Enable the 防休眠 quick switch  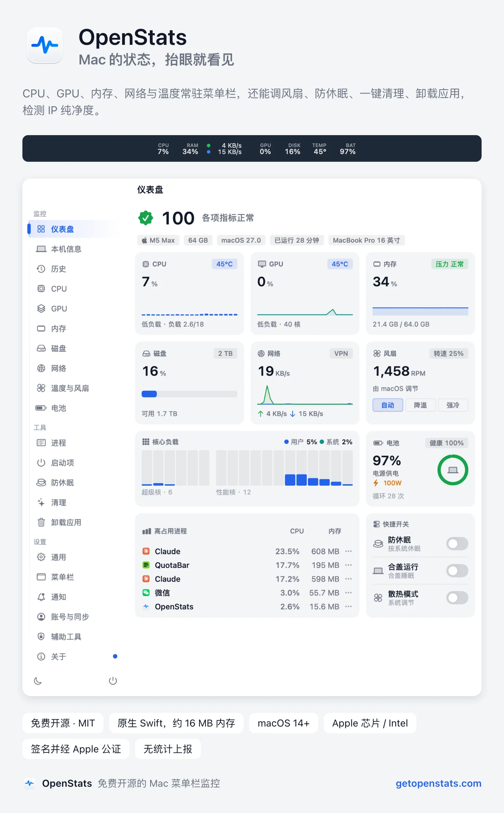(457, 544)
